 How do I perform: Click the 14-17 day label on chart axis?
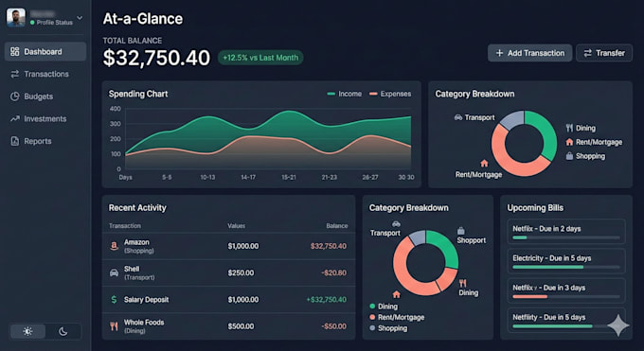pyautogui.click(x=248, y=177)
